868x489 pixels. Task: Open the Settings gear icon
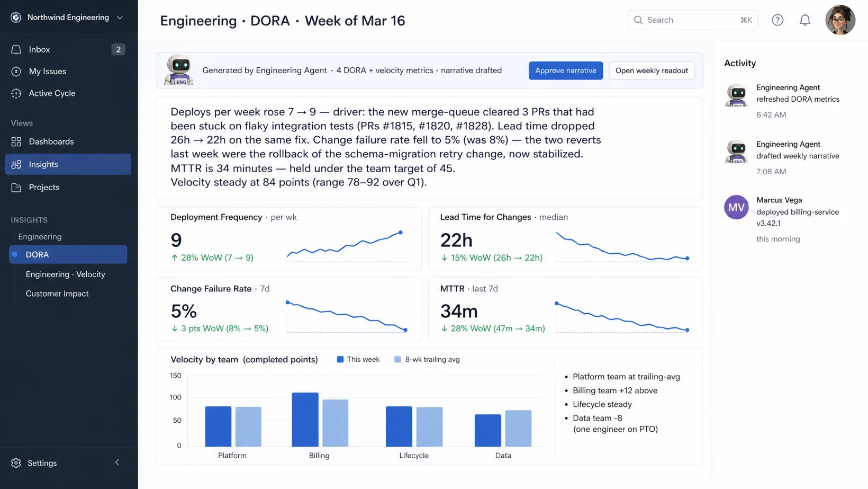pyautogui.click(x=16, y=463)
